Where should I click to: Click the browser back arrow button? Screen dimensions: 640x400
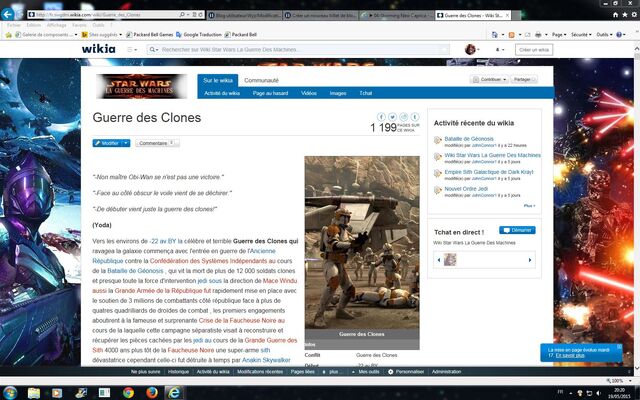(x=7, y=14)
